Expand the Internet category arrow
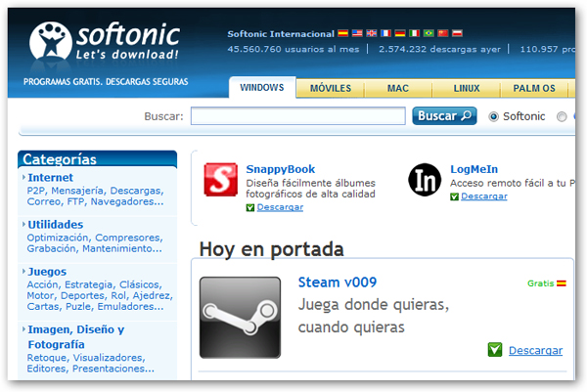This screenshot has height=392, width=587. pyautogui.click(x=23, y=177)
